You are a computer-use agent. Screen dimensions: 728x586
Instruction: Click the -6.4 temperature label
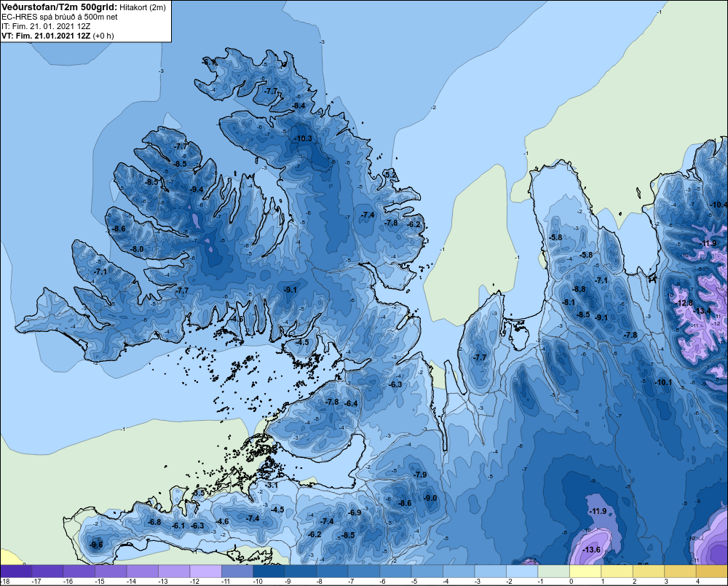[352, 403]
